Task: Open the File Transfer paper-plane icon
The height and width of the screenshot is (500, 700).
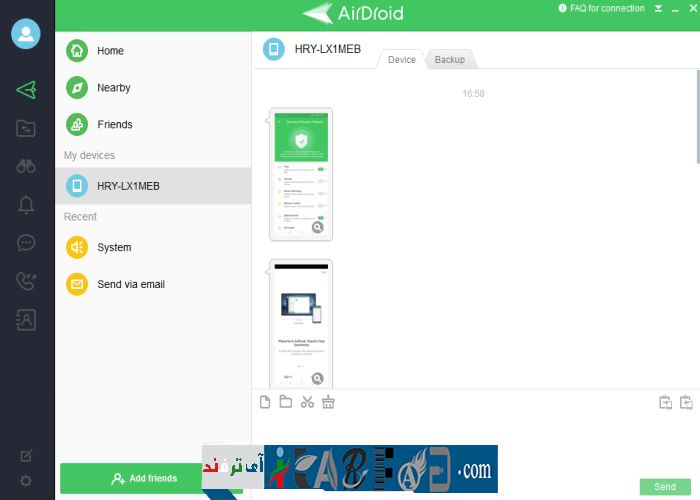Action: (27, 89)
